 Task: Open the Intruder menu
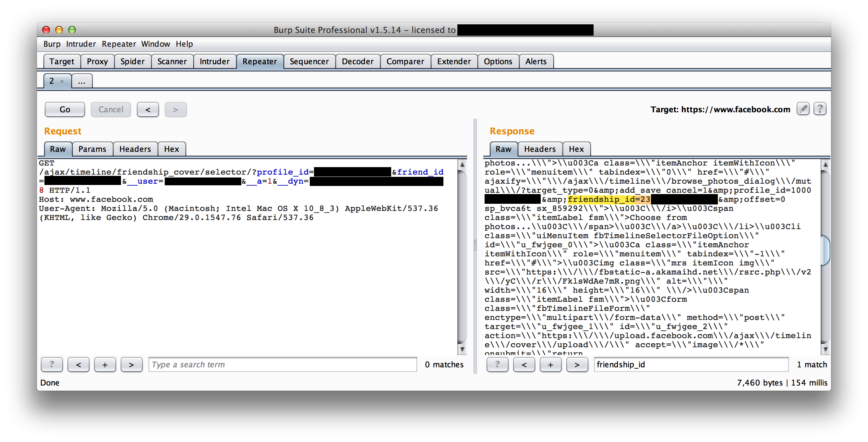tap(81, 44)
